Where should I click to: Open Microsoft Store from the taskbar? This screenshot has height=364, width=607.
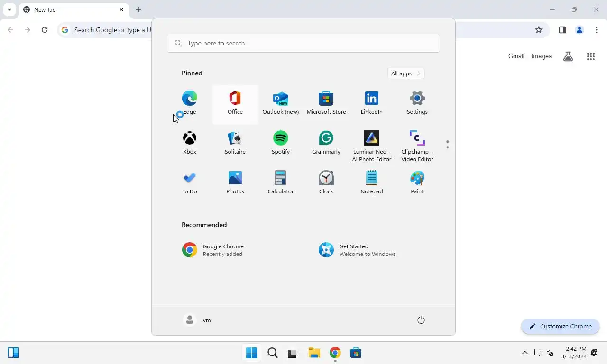[x=356, y=353]
